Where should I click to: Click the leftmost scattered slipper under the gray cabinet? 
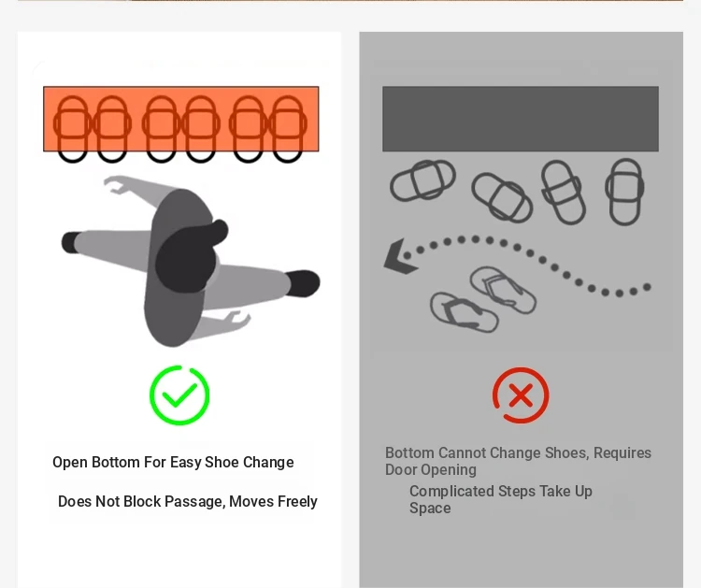click(x=422, y=180)
